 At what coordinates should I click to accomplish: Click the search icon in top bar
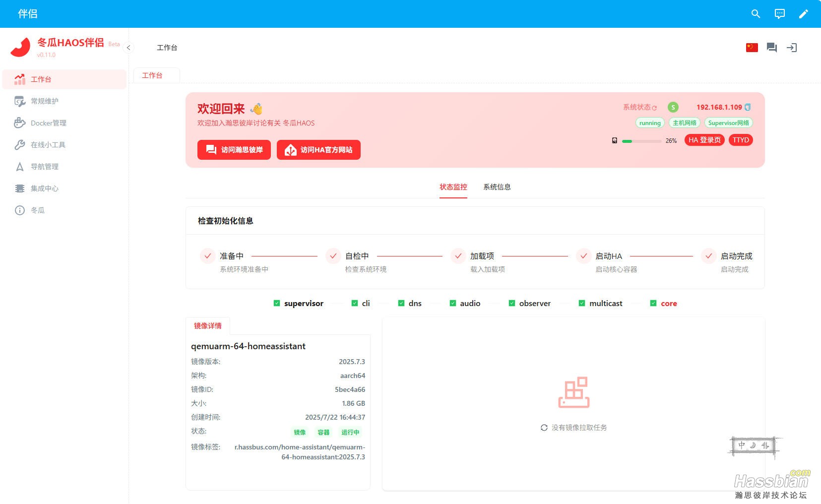[x=756, y=14]
